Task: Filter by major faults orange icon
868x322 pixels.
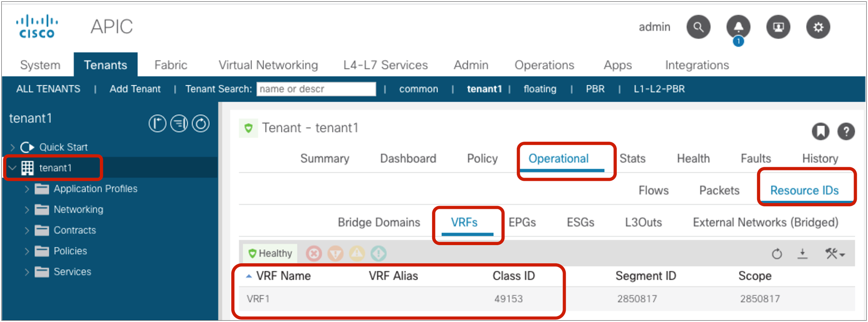Action: [335, 254]
